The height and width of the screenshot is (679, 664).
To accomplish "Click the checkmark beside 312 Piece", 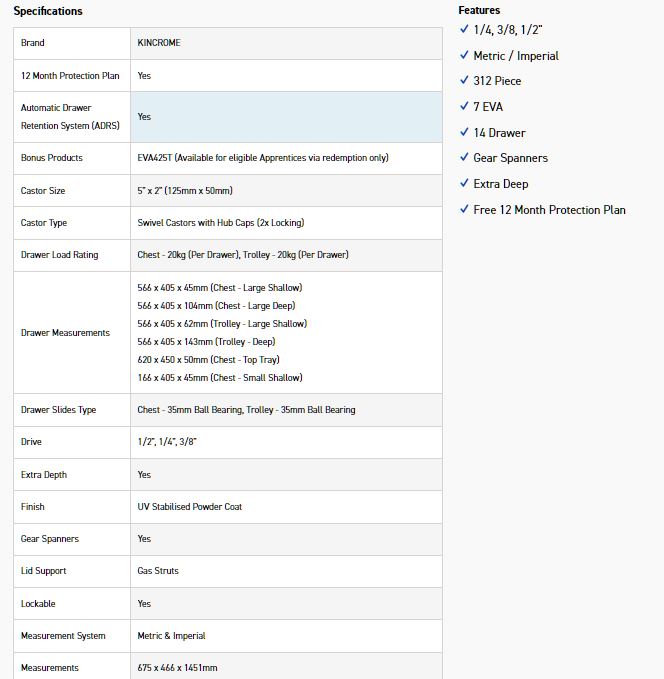I will tap(464, 81).
